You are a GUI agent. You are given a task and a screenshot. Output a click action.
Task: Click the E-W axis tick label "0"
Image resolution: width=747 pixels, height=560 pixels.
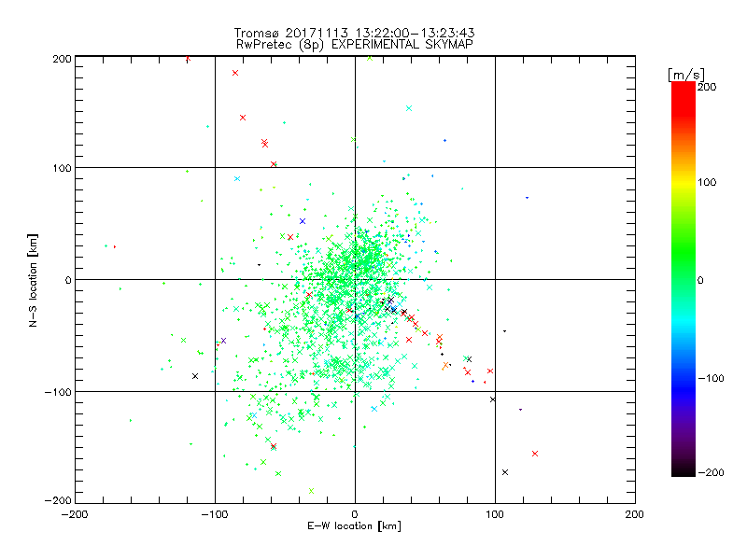pos(355,515)
